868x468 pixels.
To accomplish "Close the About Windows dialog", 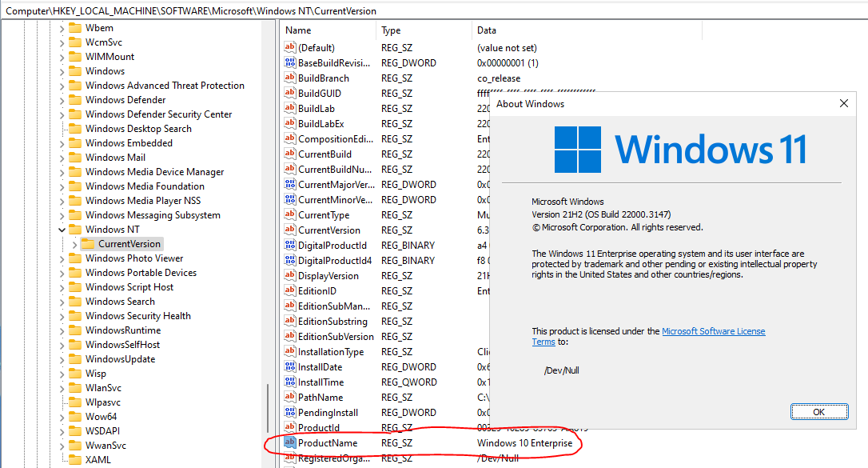I will click(844, 103).
